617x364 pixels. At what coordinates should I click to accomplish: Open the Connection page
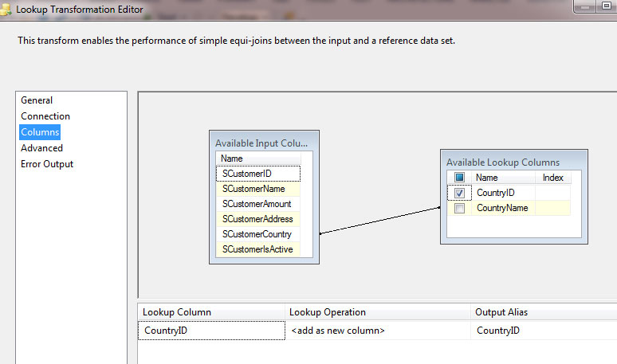(45, 116)
